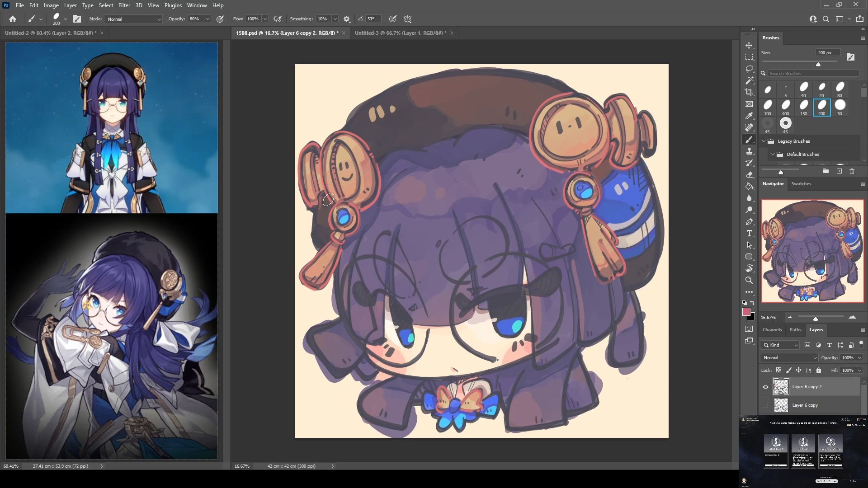Toggle symmetry paint options butterfly icon
The image size is (868, 488).
point(408,19)
